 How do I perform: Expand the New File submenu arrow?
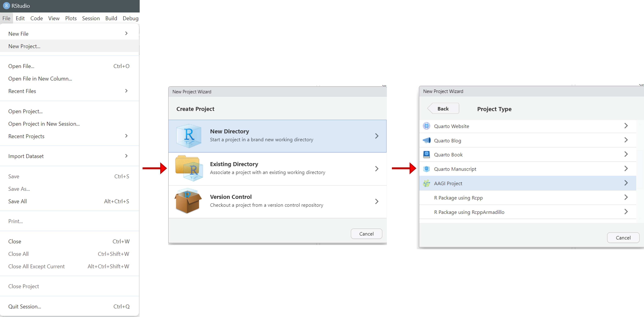click(x=126, y=33)
